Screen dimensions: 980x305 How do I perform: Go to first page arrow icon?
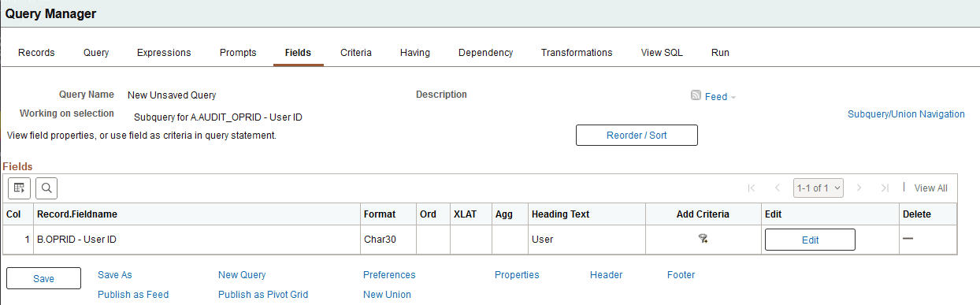pos(752,188)
